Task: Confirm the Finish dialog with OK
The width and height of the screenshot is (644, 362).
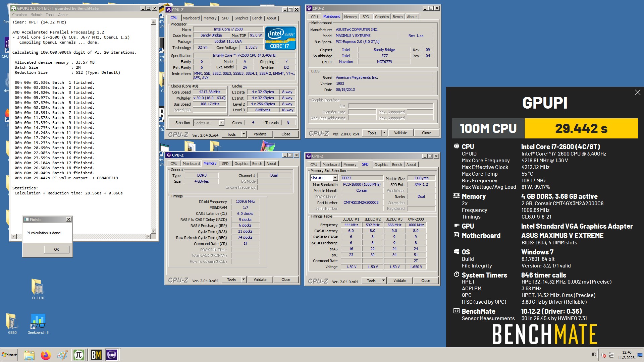Action: (x=56, y=249)
